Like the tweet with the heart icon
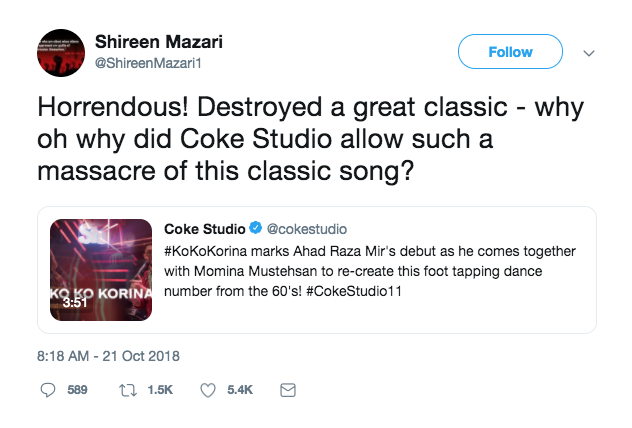632x428 pixels. pyautogui.click(x=209, y=392)
